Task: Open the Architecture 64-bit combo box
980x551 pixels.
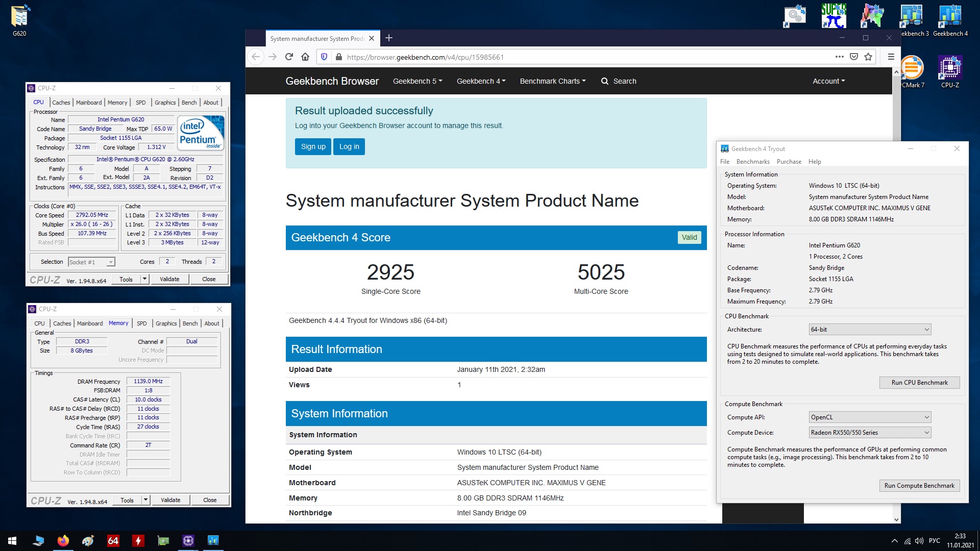Action: click(x=870, y=330)
